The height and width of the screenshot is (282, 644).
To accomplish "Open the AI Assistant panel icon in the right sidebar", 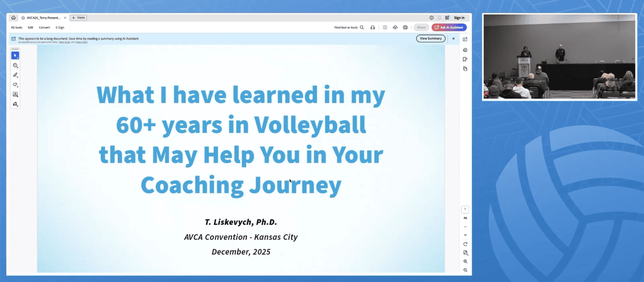I will pos(465,39).
